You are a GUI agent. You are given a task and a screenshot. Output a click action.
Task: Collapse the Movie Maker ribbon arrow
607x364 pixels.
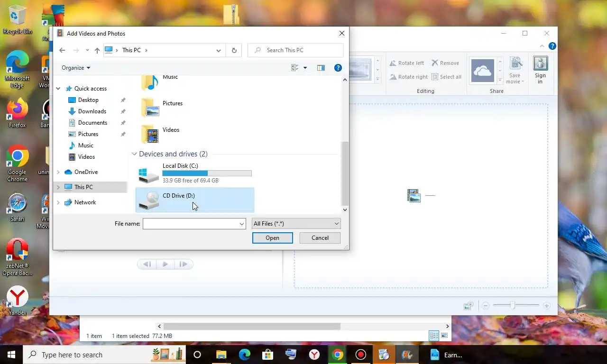[x=542, y=46]
